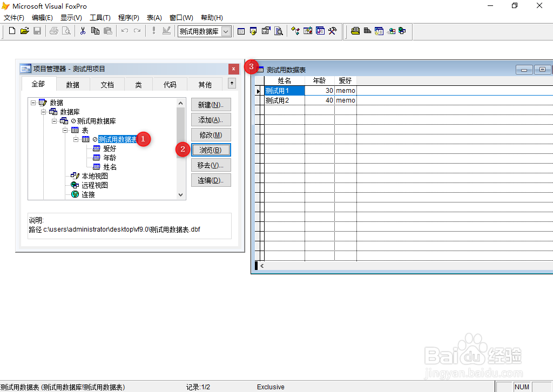Click the 移去(V)... button
This screenshot has height=392, width=553.
pyautogui.click(x=211, y=165)
